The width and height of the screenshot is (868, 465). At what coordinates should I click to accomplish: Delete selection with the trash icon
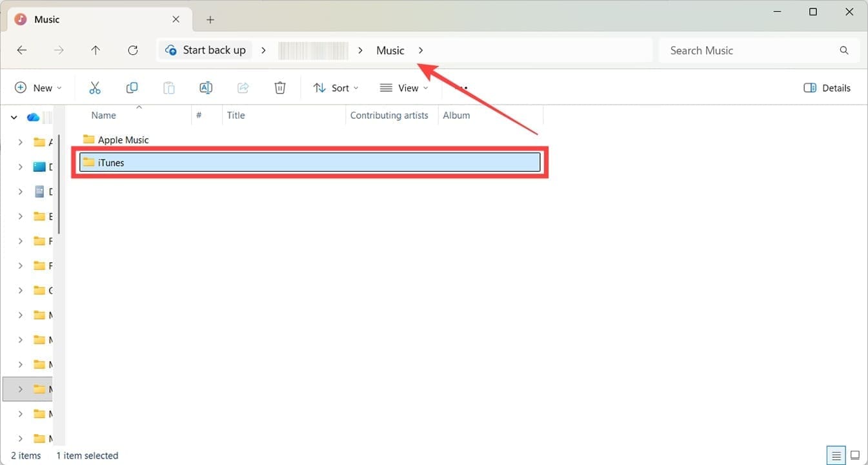tap(280, 88)
